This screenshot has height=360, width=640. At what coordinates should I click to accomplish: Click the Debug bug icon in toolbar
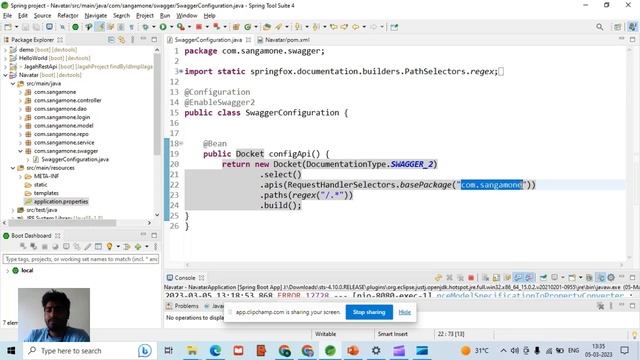[x=145, y=27]
